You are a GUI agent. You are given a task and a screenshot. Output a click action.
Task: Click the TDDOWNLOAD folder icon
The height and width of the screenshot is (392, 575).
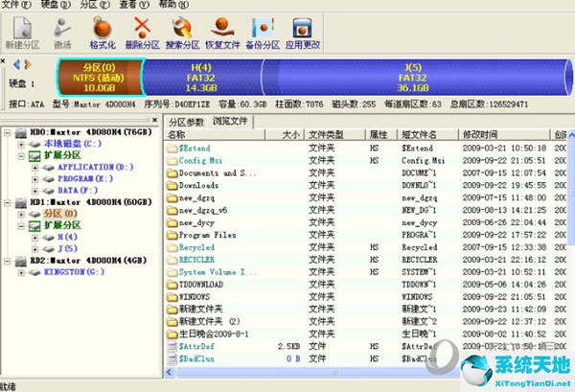click(x=172, y=285)
